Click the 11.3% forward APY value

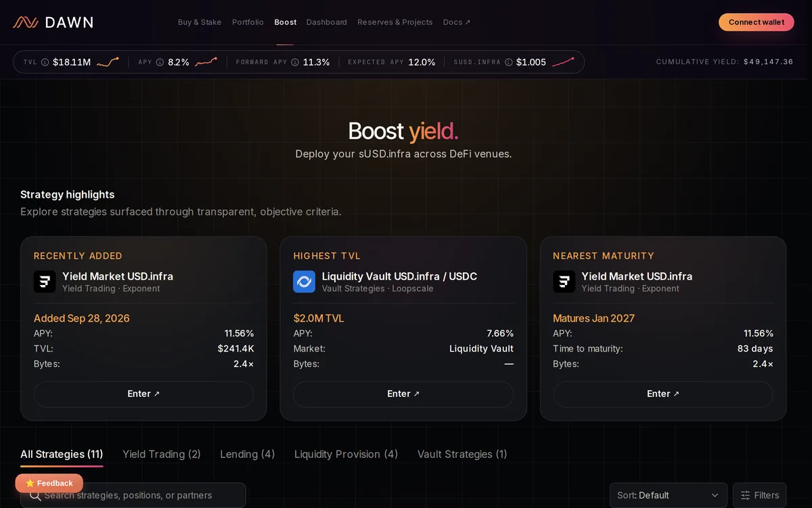316,62
